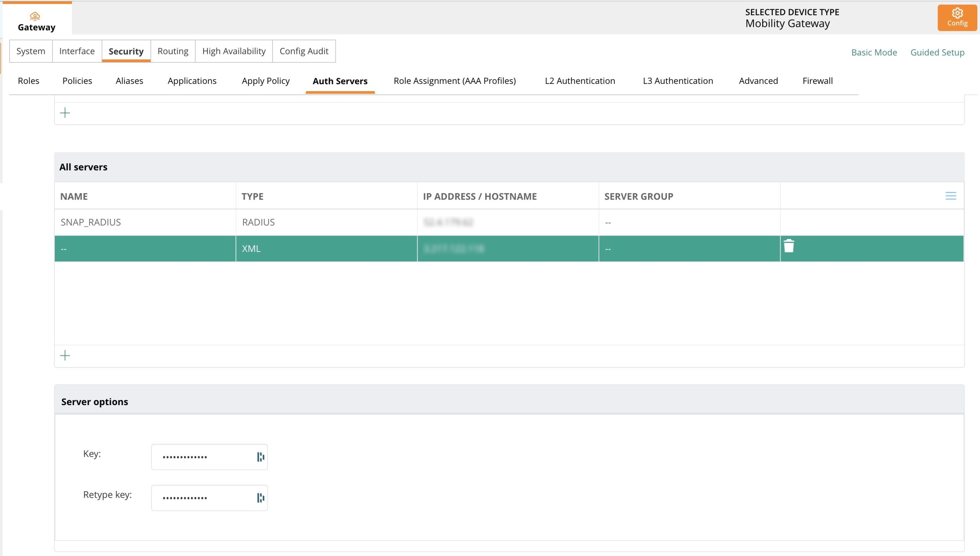Open the Firewall tab
This screenshot has width=980, height=556.
tap(817, 81)
